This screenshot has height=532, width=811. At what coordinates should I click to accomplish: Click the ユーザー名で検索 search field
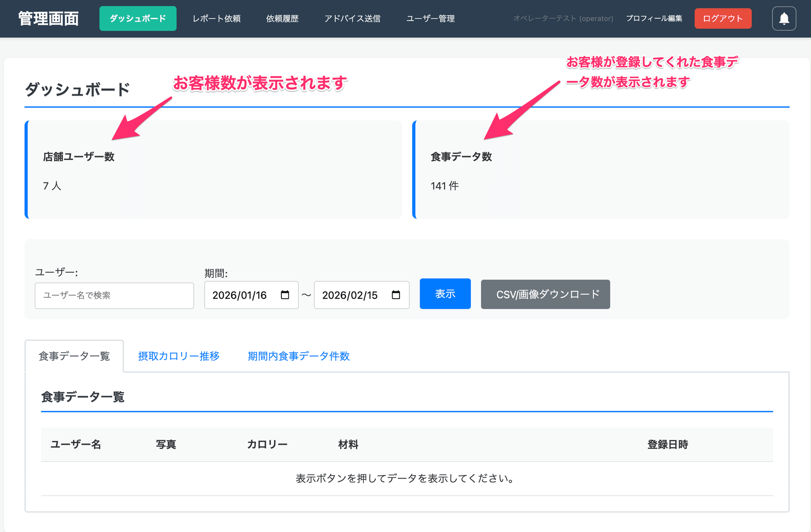(x=114, y=295)
